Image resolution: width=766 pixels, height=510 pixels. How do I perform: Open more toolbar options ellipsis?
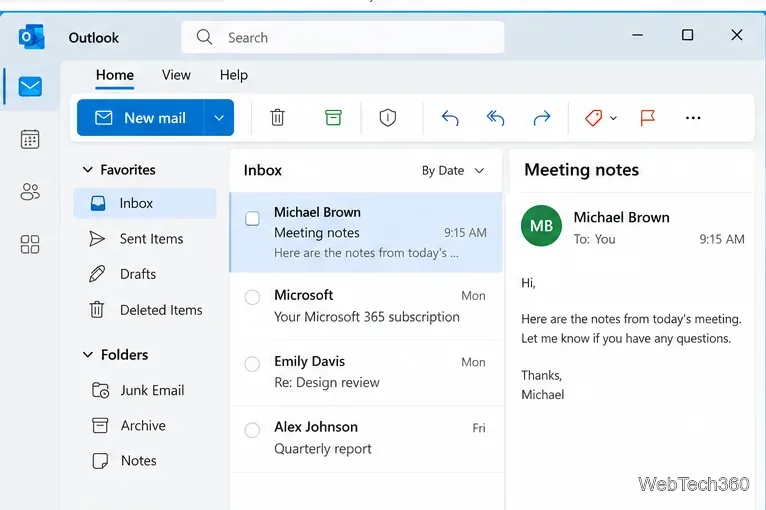tap(693, 118)
